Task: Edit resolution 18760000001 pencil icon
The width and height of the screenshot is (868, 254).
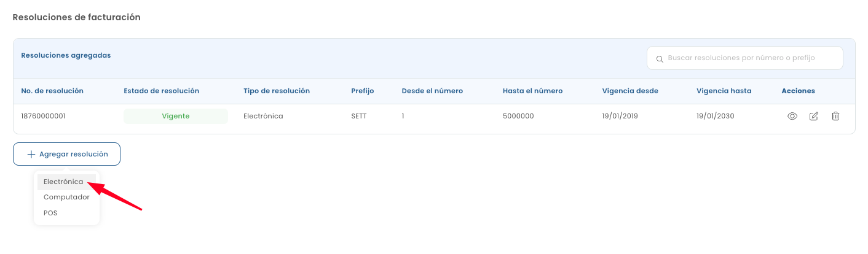Action: [814, 116]
